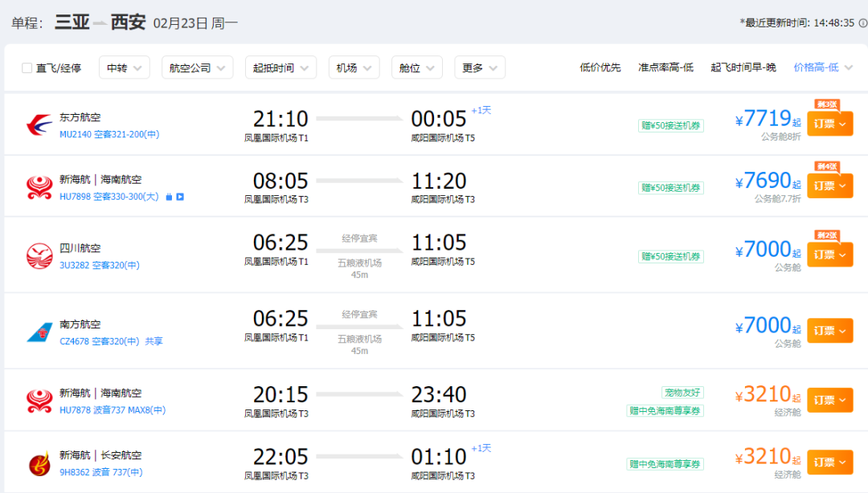Click the 宠物友好 tag on HU7878
The image size is (868, 493).
click(x=682, y=393)
